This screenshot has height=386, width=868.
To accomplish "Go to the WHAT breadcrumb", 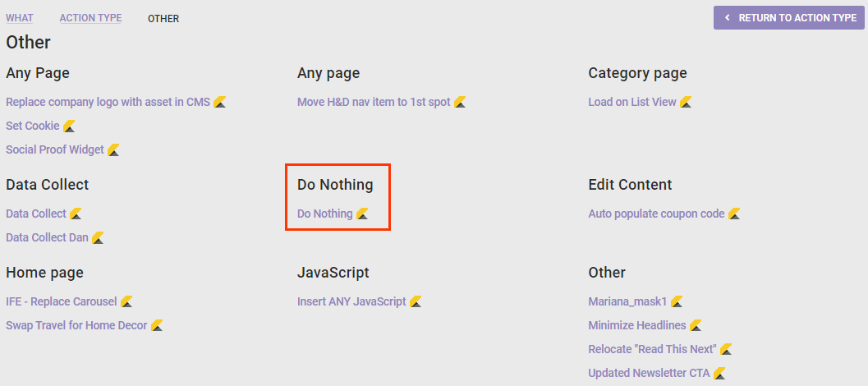I will click(20, 18).
